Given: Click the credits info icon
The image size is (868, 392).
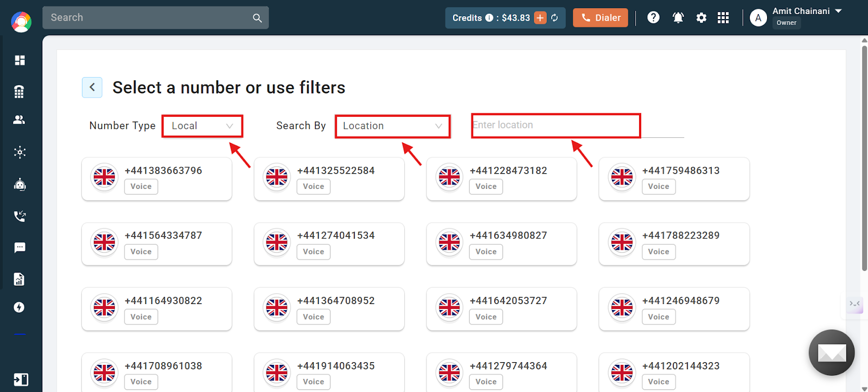Looking at the screenshot, I should [489, 18].
